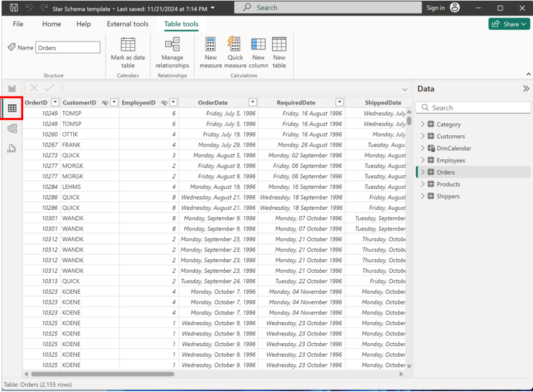Open DAX query view in left sidebar
The height and width of the screenshot is (392, 533).
[x=12, y=148]
